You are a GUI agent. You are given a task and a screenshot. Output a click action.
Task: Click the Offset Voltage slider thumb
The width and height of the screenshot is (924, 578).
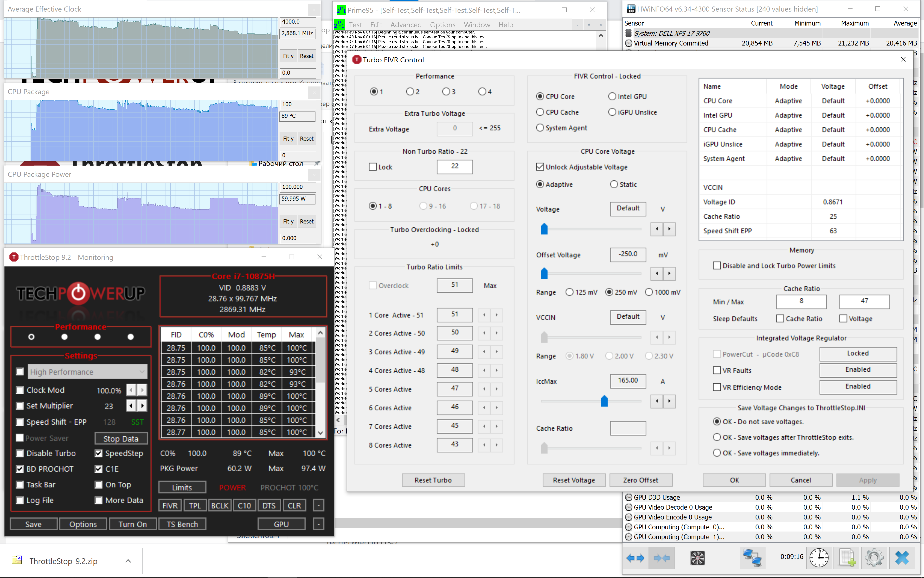point(544,273)
